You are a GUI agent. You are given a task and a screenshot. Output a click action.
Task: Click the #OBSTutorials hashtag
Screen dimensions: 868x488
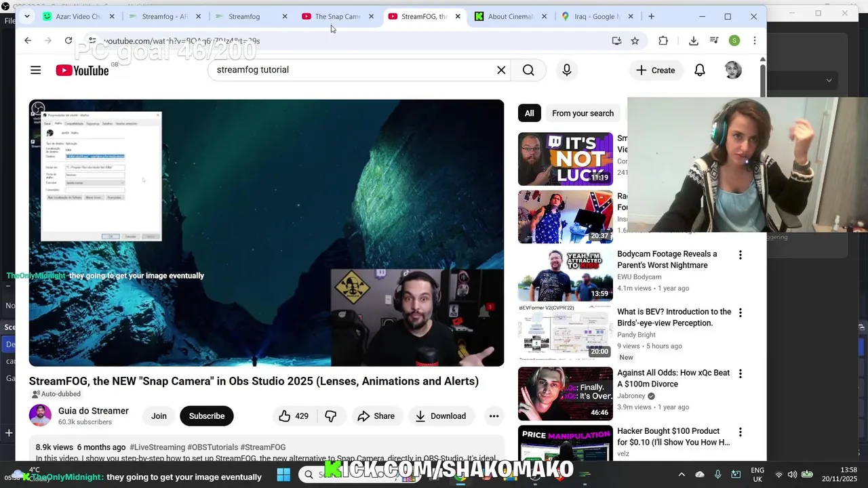click(212, 447)
